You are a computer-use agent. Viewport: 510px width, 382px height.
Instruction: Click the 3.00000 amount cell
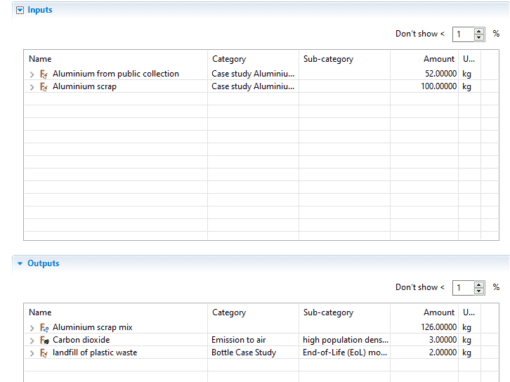click(x=442, y=340)
